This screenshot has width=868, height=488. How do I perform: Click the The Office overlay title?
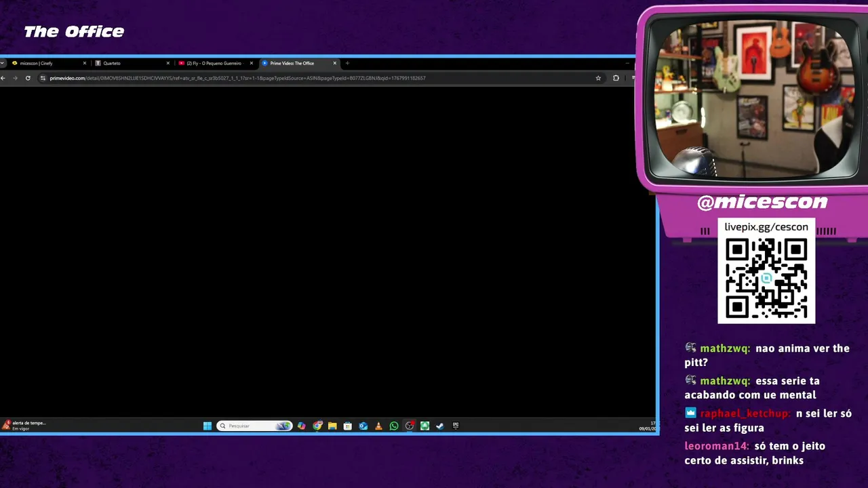pos(74,31)
